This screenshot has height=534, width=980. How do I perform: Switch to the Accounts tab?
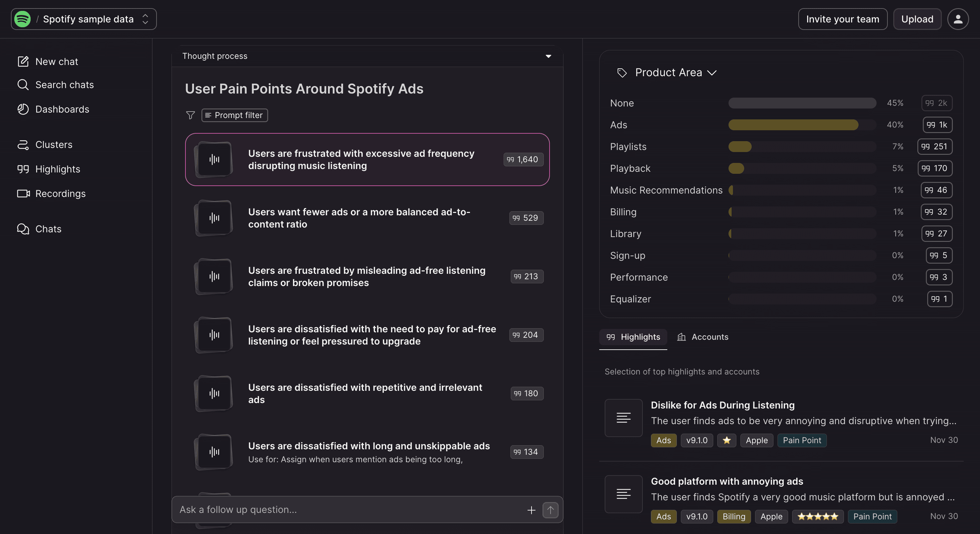tap(702, 337)
